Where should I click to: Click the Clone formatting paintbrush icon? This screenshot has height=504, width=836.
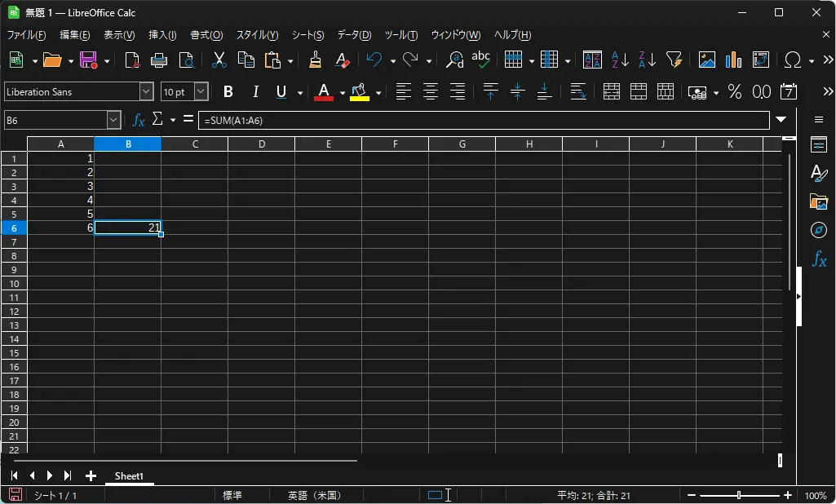click(316, 60)
